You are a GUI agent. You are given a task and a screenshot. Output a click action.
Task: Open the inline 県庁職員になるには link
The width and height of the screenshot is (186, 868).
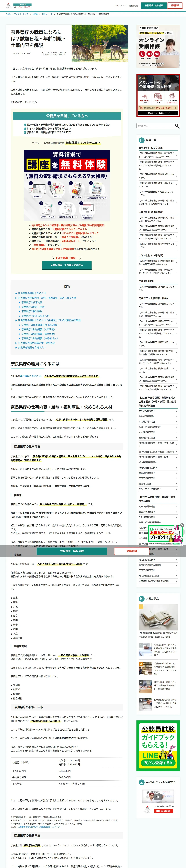point(31,376)
